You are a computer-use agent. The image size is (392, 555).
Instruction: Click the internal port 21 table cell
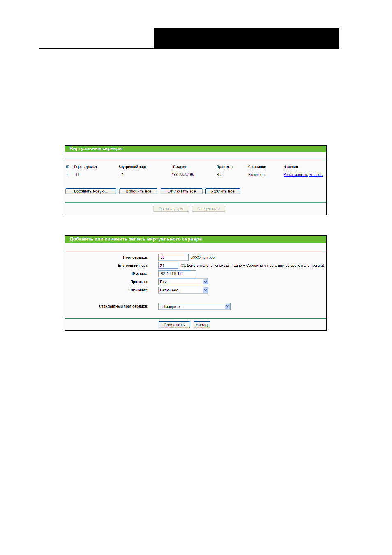(122, 175)
